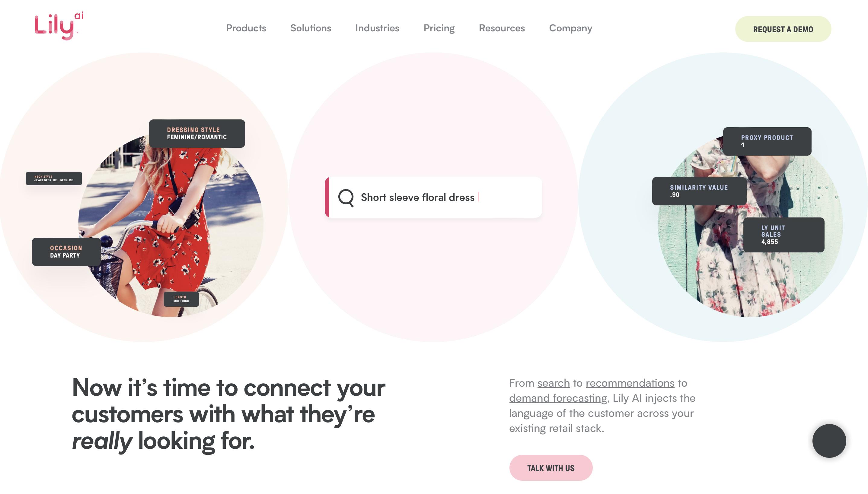Click the Similarity Value .90 label
Viewport: 868px width, 494px height.
coord(699,191)
